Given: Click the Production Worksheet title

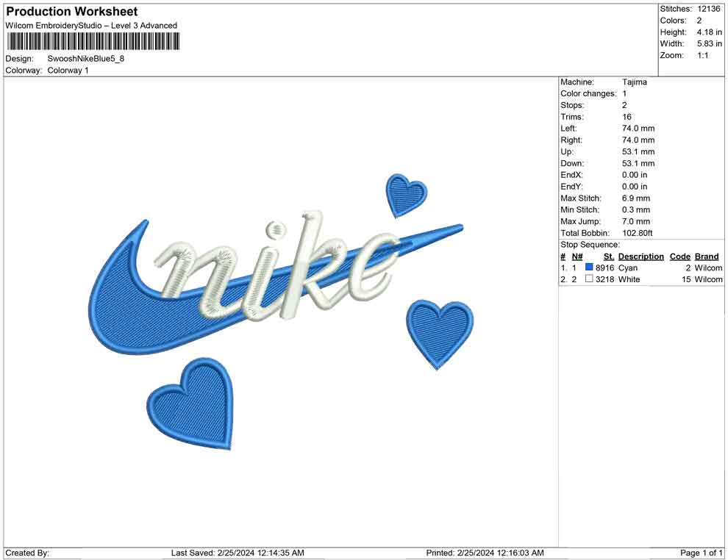Looking at the screenshot, I should click(x=71, y=11).
